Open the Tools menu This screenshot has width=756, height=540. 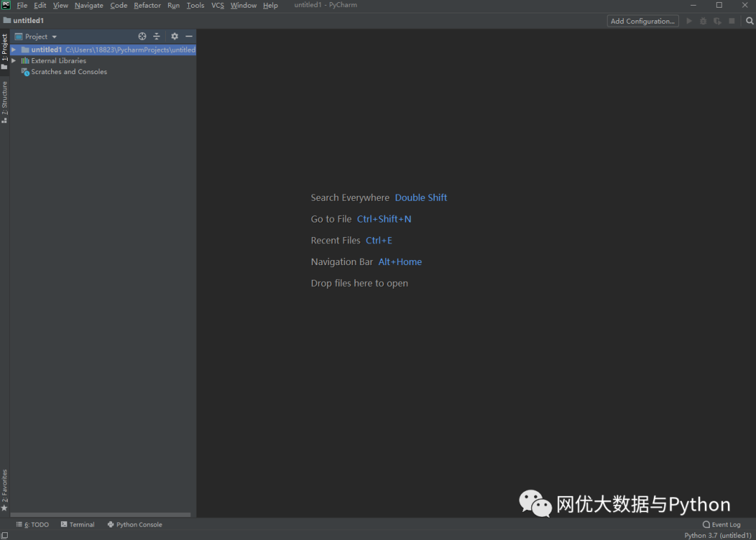click(195, 6)
